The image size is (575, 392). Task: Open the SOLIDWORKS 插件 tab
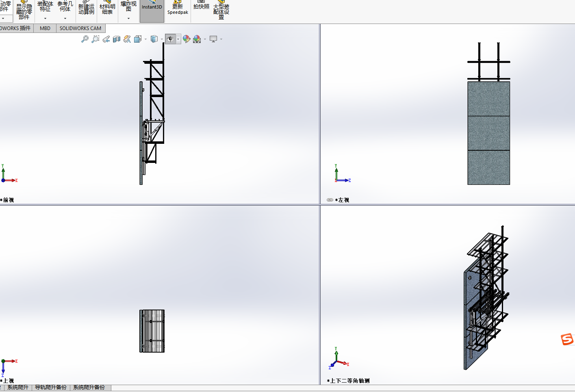(x=16, y=28)
